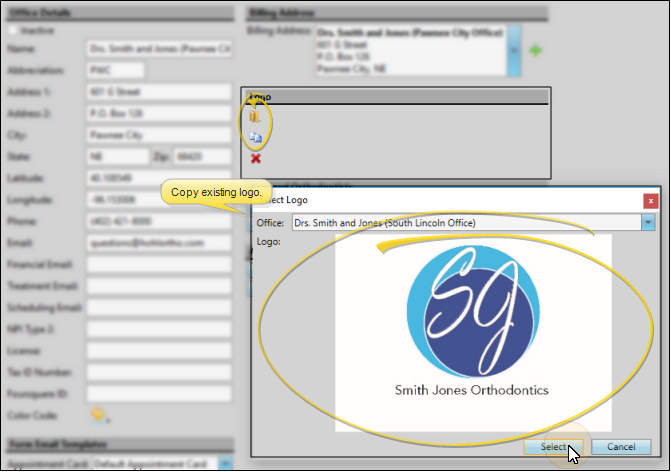
Task: Click the green plus add billing address icon
Action: [535, 50]
